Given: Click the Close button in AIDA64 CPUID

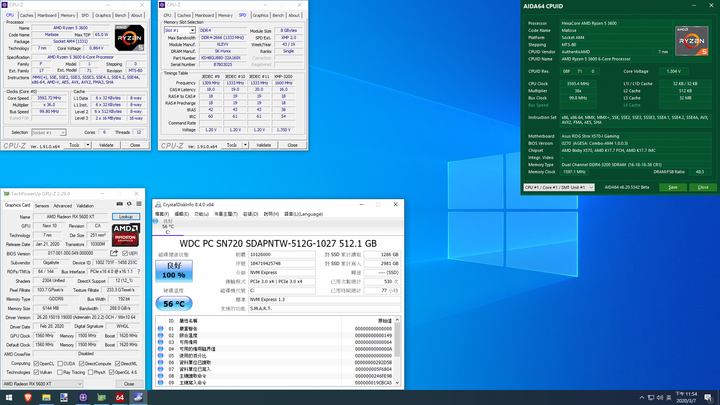Looking at the screenshot, I should click(x=703, y=187).
